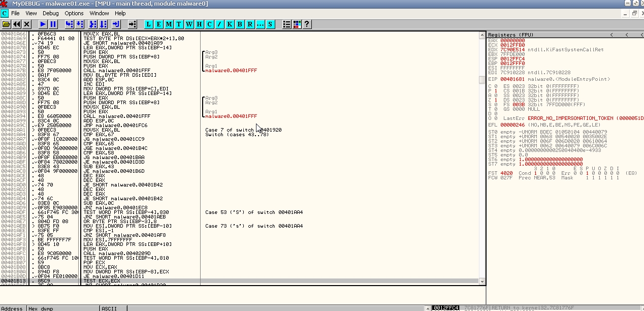
Task: Click the Execute till return icon
Action: 116,24
